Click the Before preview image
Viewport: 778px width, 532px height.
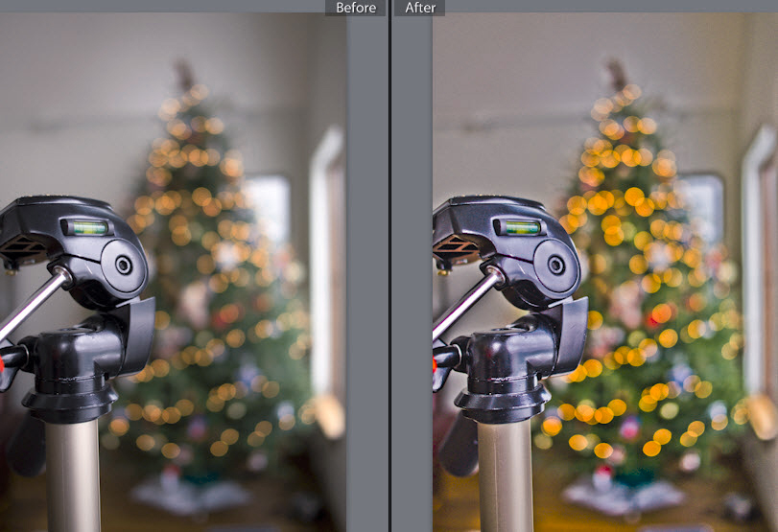[173, 272]
